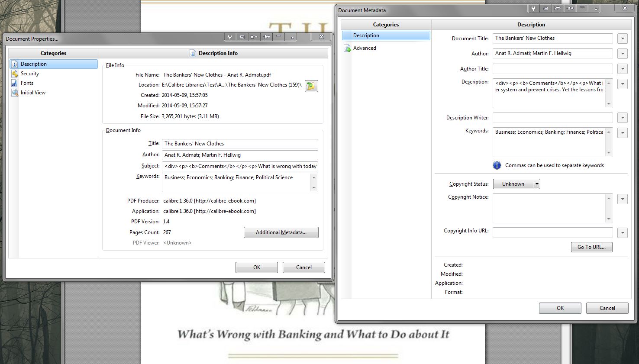The width and height of the screenshot is (639, 364).
Task: Click the Subject field in Document Properties
Action: click(x=240, y=166)
